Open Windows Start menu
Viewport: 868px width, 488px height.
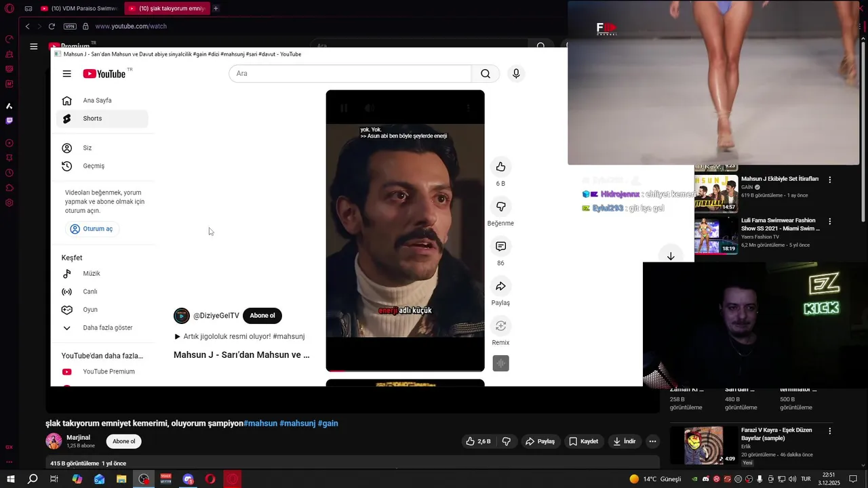coord(11,479)
